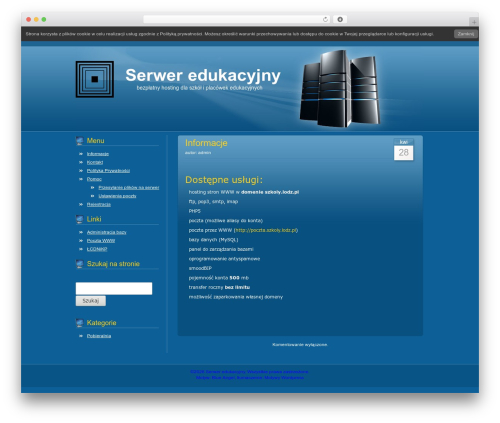Open the Pobieralnia category link
This screenshot has height=423, width=500.
pyautogui.click(x=99, y=336)
